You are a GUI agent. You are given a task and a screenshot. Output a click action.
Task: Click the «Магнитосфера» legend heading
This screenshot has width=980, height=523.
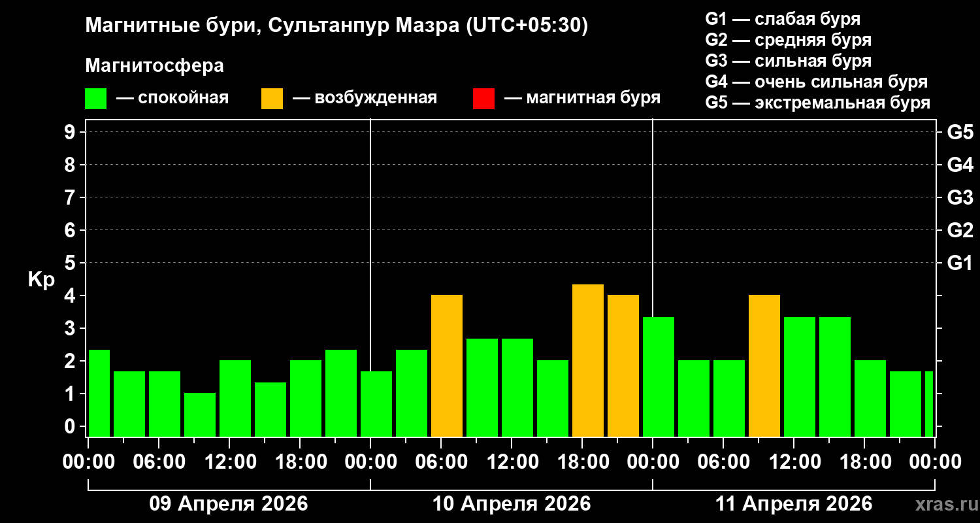click(155, 66)
